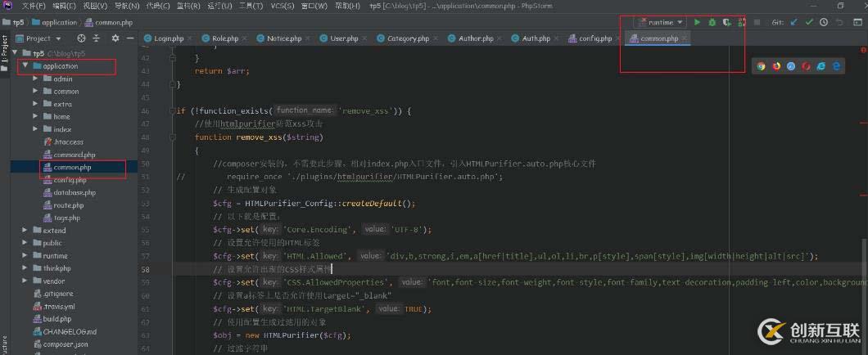Expand the extra folder

(35, 104)
